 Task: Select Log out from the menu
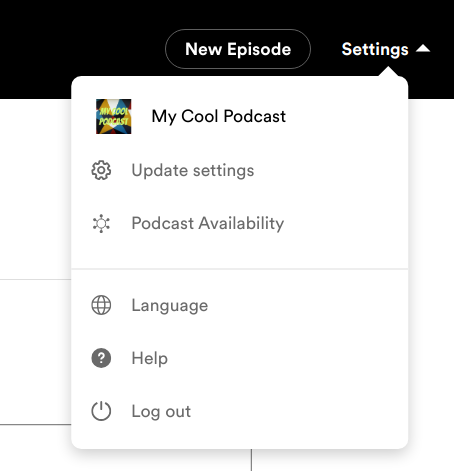[x=161, y=411]
